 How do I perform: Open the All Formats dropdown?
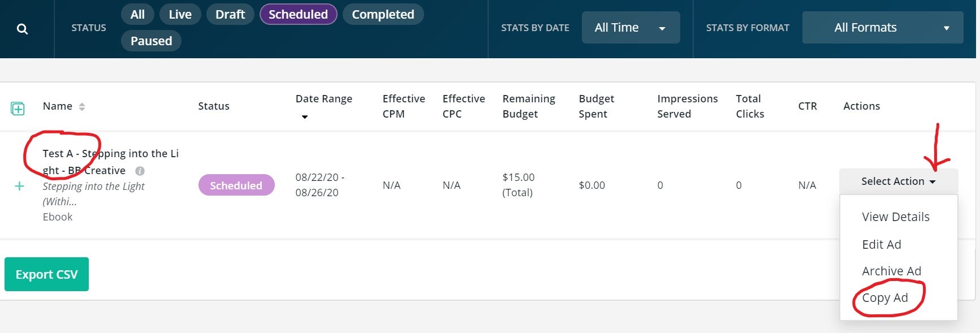click(882, 28)
